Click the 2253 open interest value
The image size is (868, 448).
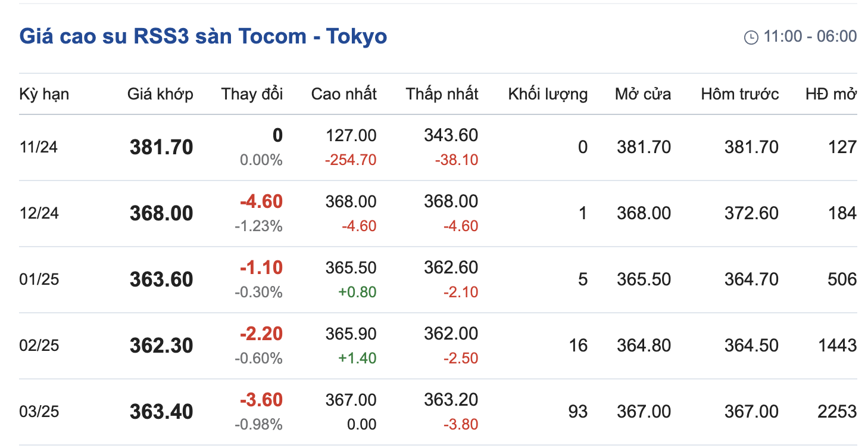click(836, 412)
